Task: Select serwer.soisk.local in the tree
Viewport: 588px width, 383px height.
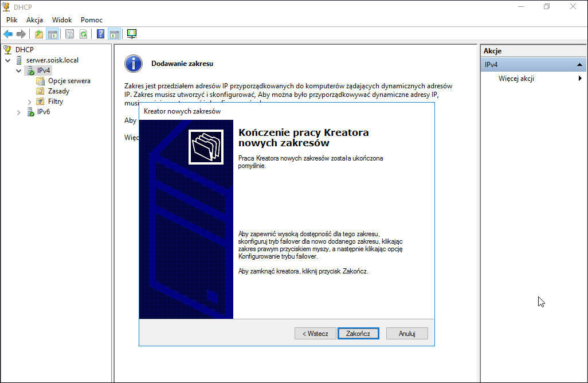Action: (53, 60)
